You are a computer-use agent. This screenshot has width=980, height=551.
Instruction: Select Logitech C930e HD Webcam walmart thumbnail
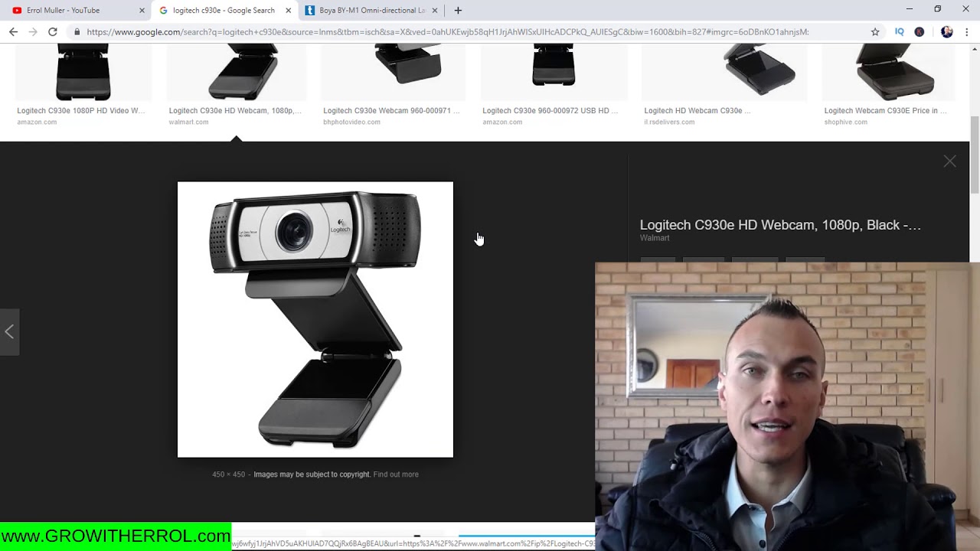pyautogui.click(x=237, y=73)
